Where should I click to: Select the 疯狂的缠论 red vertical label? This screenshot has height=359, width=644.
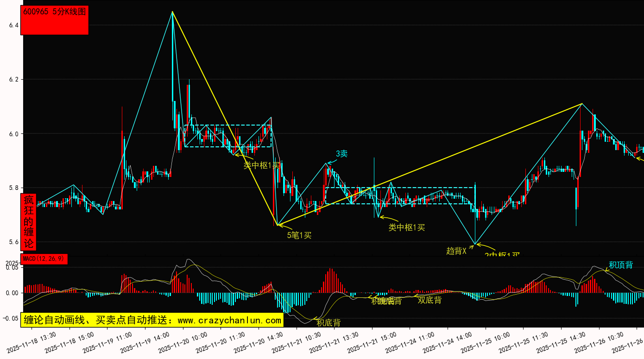29,222
